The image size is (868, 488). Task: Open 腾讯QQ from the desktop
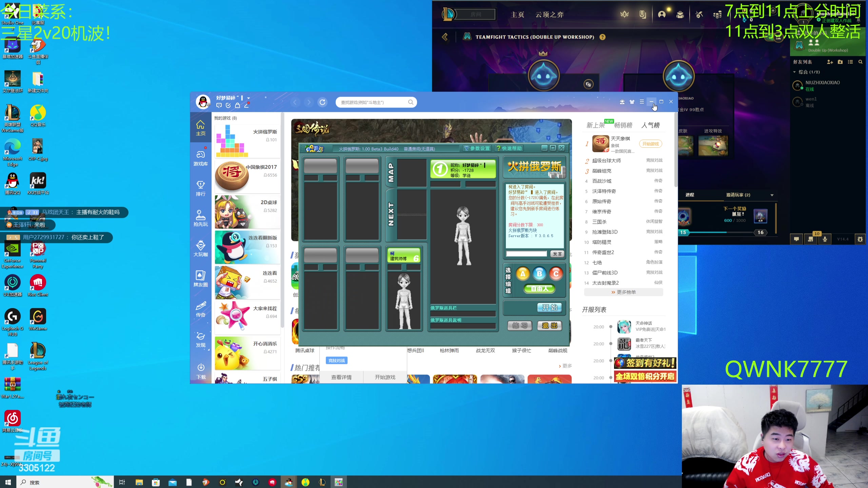coord(12,184)
